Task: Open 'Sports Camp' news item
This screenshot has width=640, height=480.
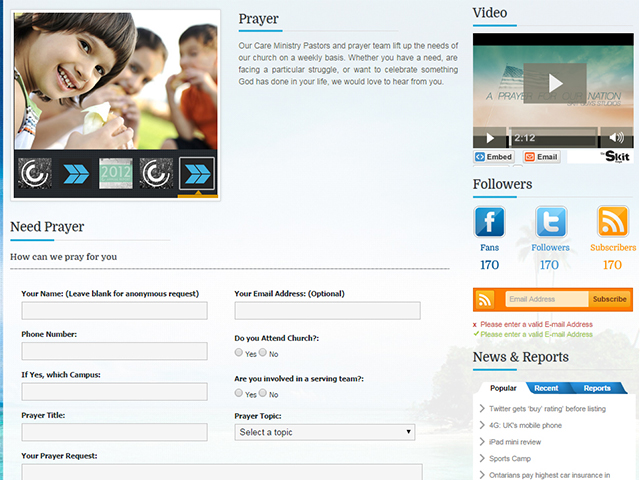Action: pyautogui.click(x=510, y=459)
